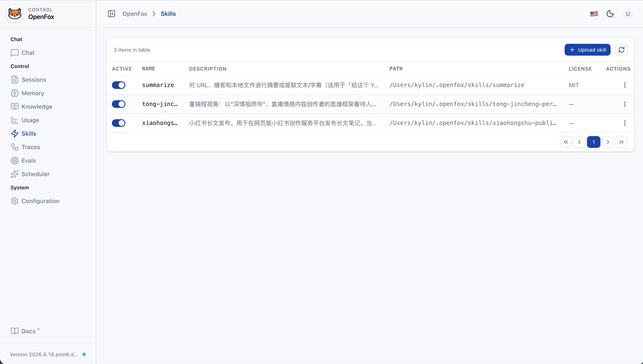This screenshot has height=364, width=643.
Task: Deactivate the xiaohongshu skill
Action: [x=118, y=123]
